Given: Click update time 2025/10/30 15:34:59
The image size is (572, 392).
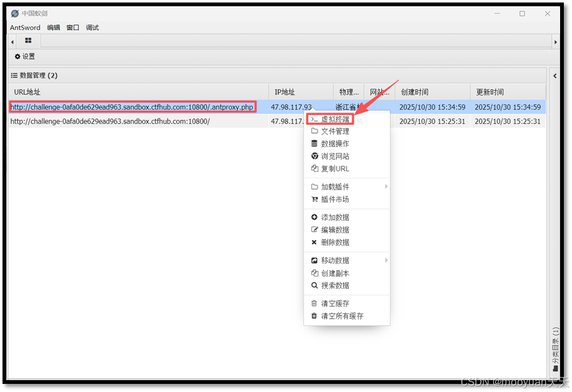Looking at the screenshot, I should [x=508, y=107].
